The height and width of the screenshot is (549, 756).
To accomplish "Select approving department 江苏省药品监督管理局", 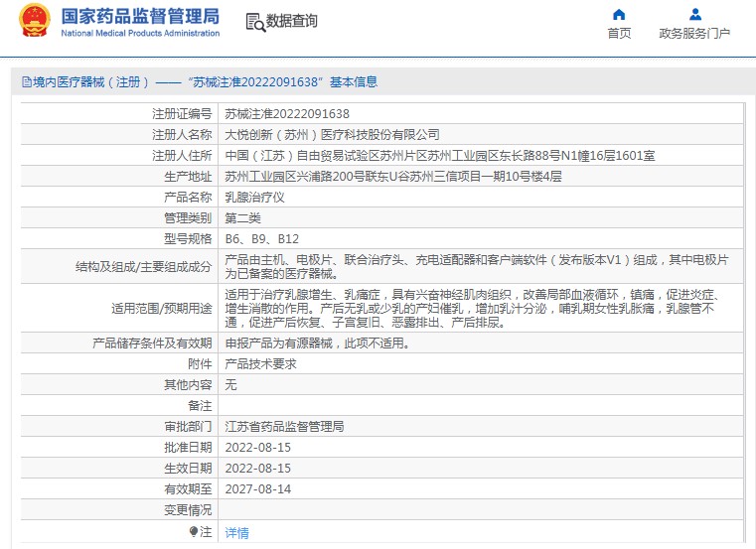I will (x=284, y=427).
